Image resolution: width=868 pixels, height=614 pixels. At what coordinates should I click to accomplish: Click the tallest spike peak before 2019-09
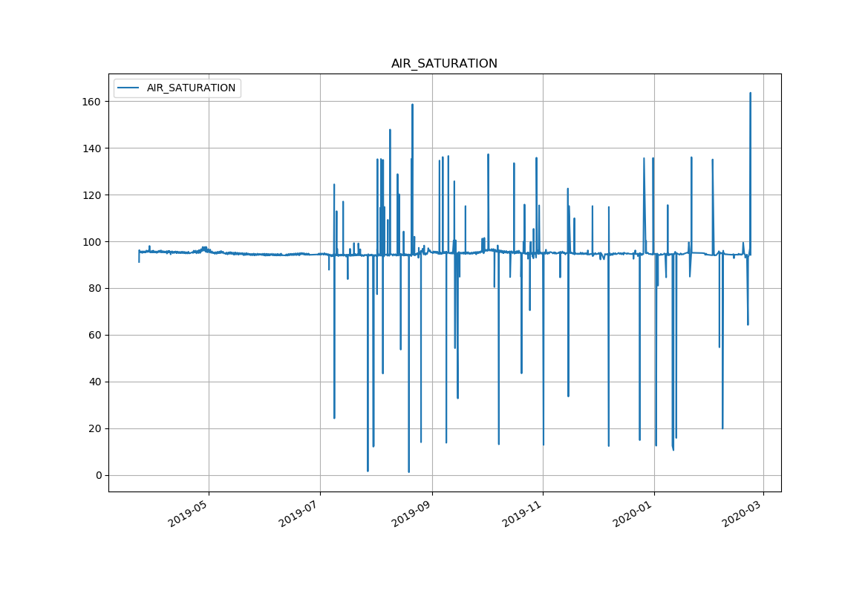pyautogui.click(x=412, y=105)
